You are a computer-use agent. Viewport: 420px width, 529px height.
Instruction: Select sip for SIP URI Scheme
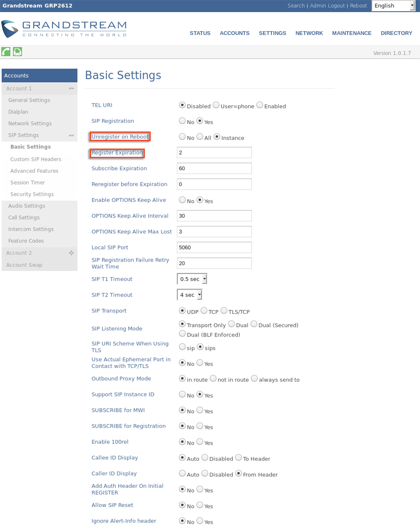tap(182, 347)
